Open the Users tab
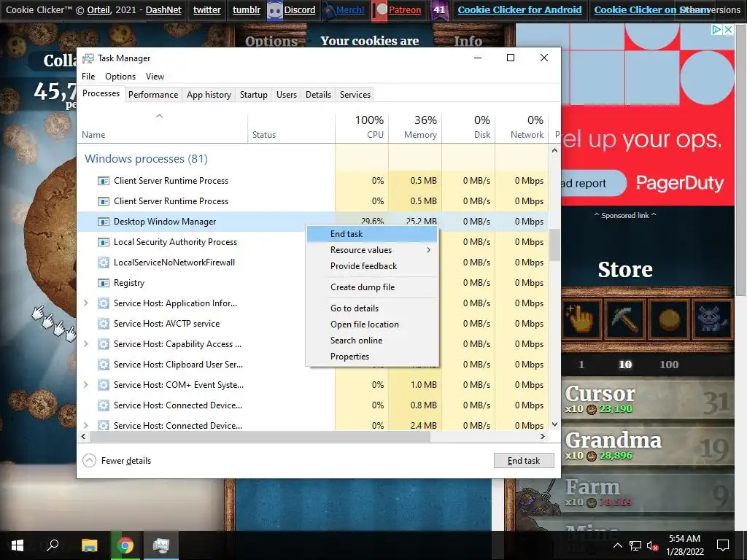Image resolution: width=747 pixels, height=560 pixels. click(286, 95)
